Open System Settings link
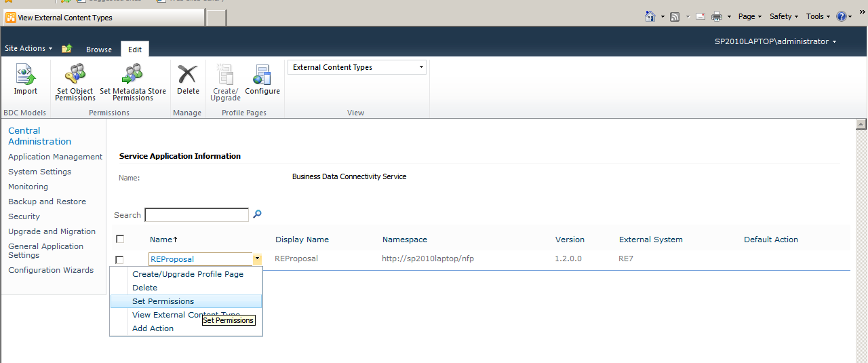Screen dimensions: 868x363 tap(39, 172)
